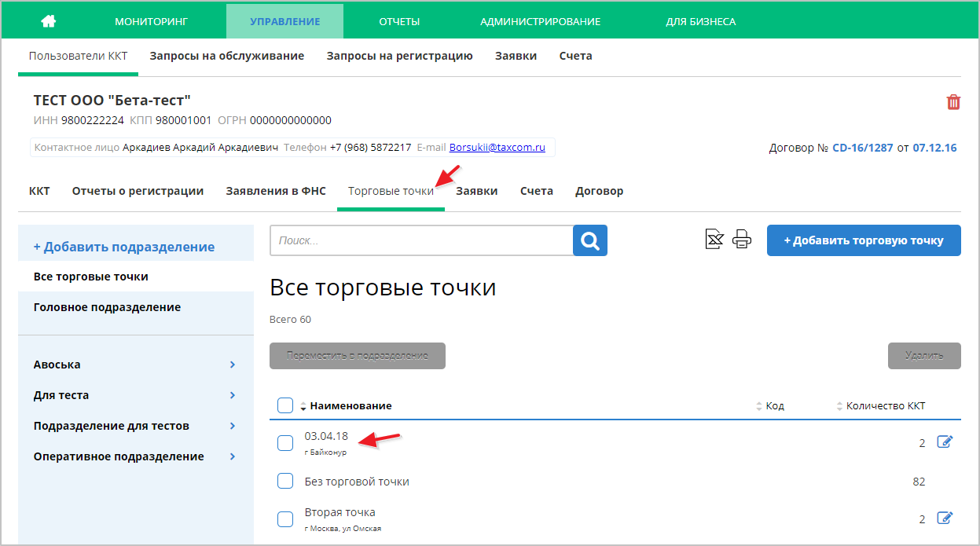Expand the Подразделение для тестов chevron
The image size is (980, 546).
coord(233,426)
